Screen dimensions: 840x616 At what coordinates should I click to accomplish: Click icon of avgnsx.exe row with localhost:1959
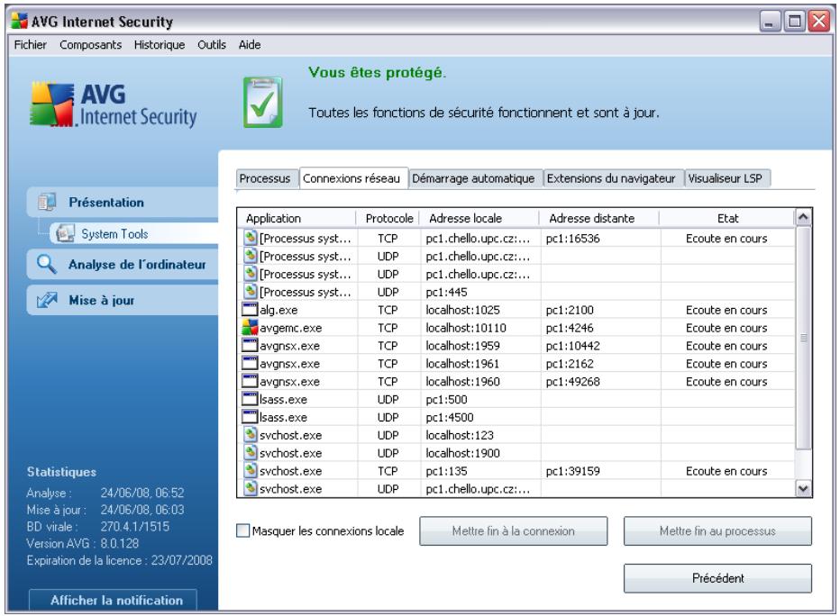pos(250,345)
